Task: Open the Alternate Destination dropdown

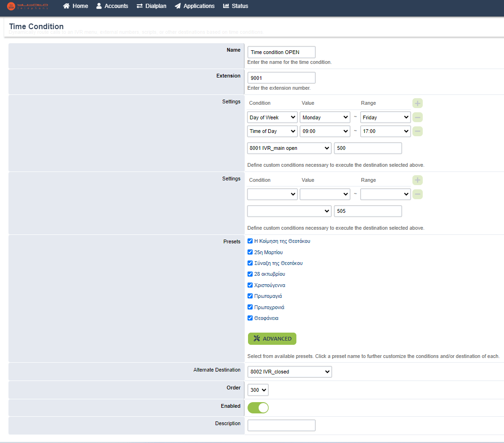Action: [289, 372]
